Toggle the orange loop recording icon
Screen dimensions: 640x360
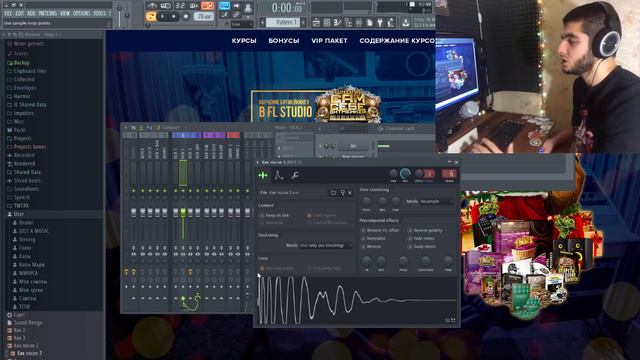coord(207,6)
